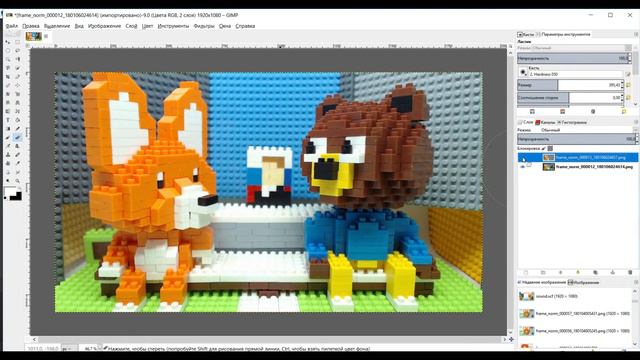Anchor the floating layer
The height and width of the screenshot is (360, 640).
tap(612, 272)
